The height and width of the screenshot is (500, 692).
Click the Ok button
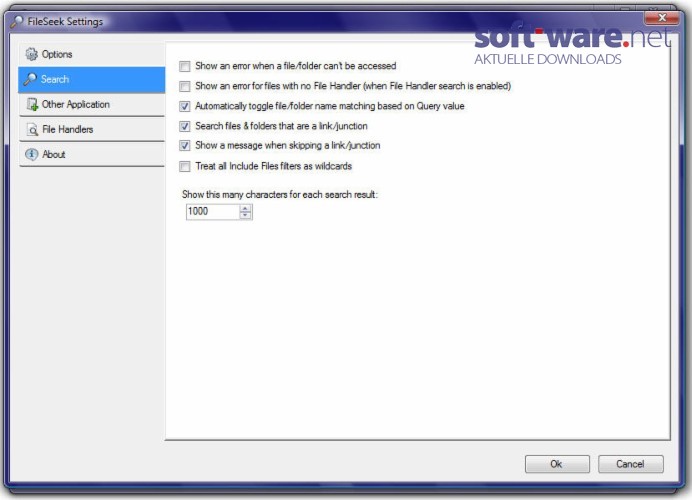(557, 464)
